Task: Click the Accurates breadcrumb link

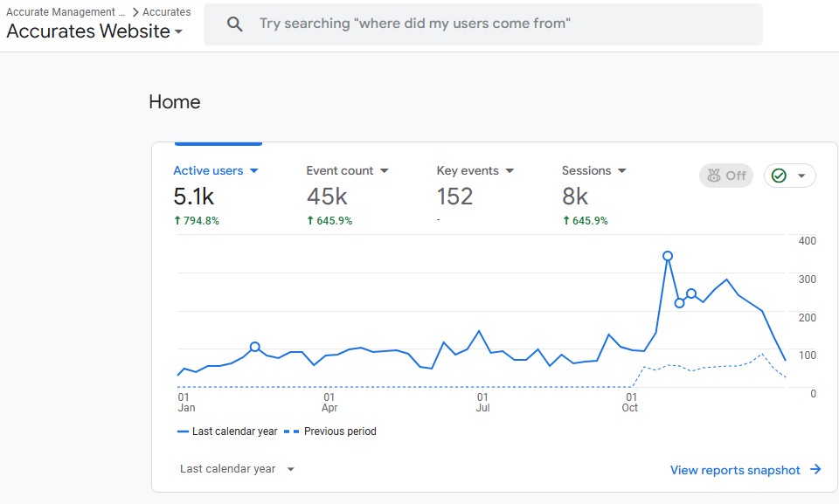Action: coord(166,11)
